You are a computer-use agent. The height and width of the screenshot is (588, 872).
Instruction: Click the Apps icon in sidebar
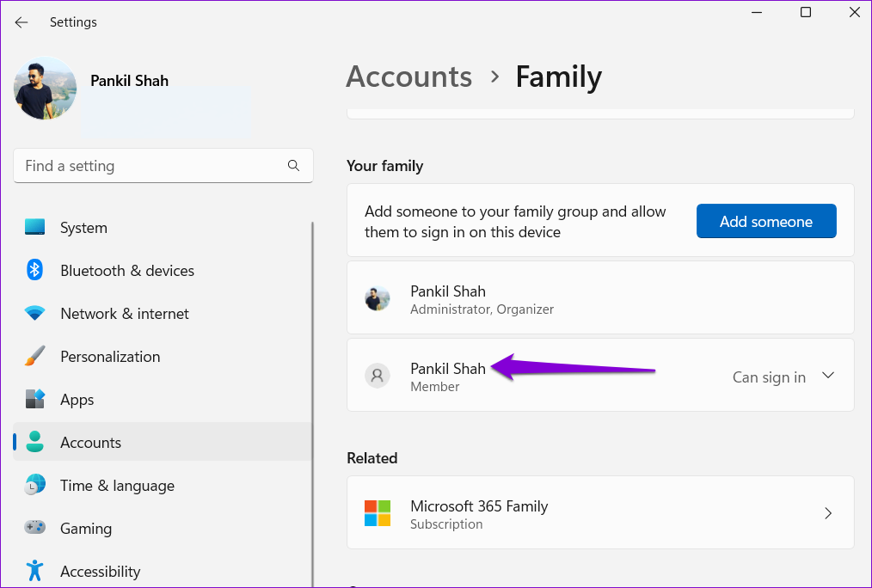coord(34,400)
